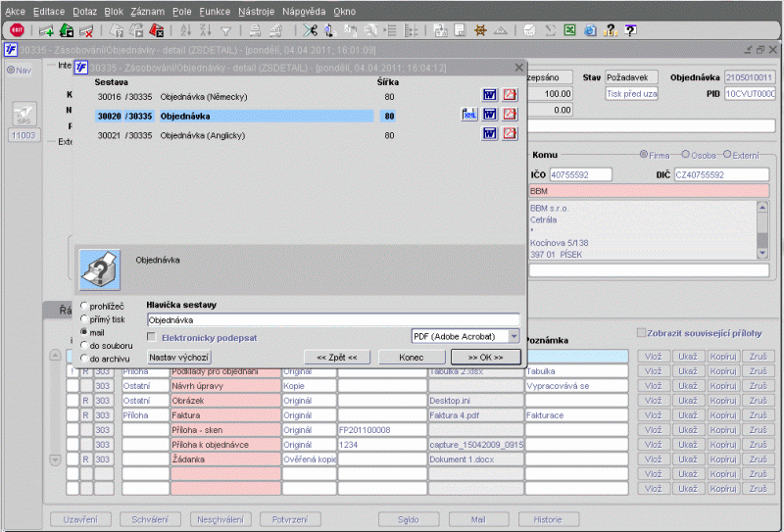Click Vlož button in Dokument 1.docx row
The height and width of the screenshot is (532, 784).
point(653,459)
